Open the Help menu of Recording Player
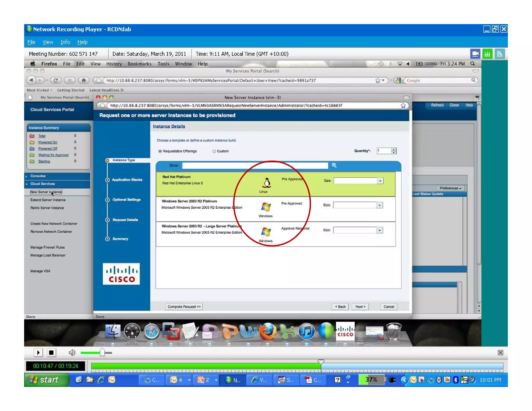The width and height of the screenshot is (532, 411). pos(82,42)
